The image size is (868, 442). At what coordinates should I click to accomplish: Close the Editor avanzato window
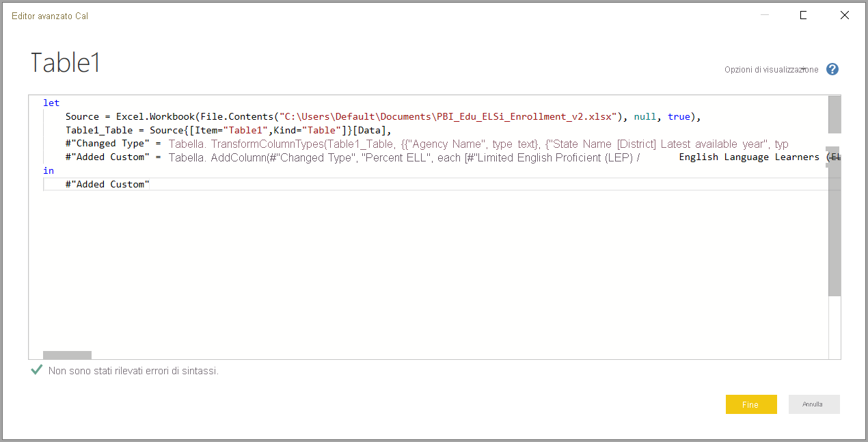pos(845,15)
